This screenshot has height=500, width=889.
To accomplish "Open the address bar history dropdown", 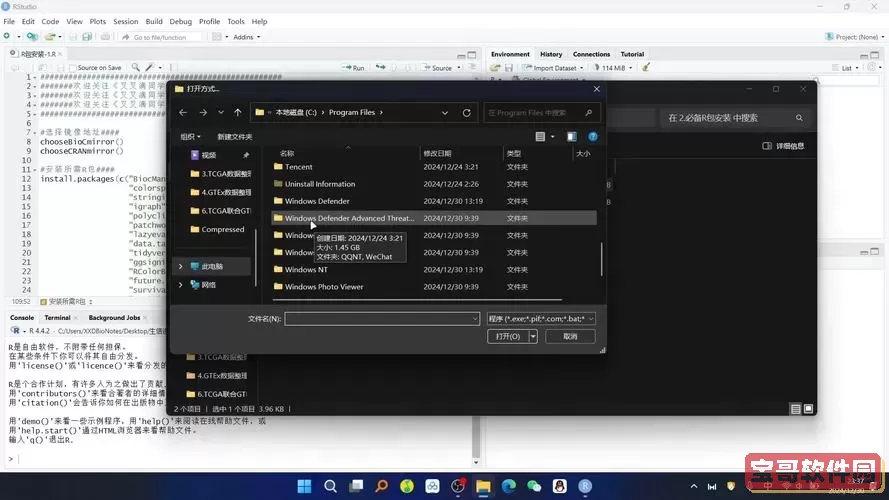I will [445, 113].
